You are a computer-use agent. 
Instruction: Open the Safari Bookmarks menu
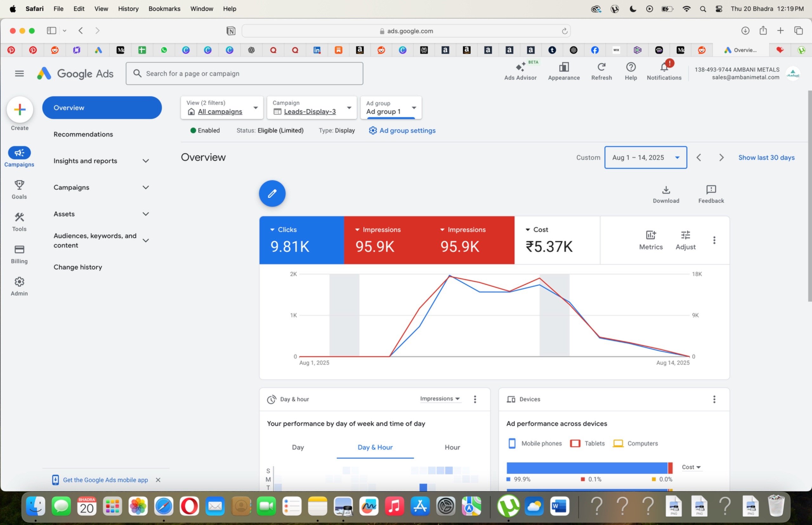164,9
